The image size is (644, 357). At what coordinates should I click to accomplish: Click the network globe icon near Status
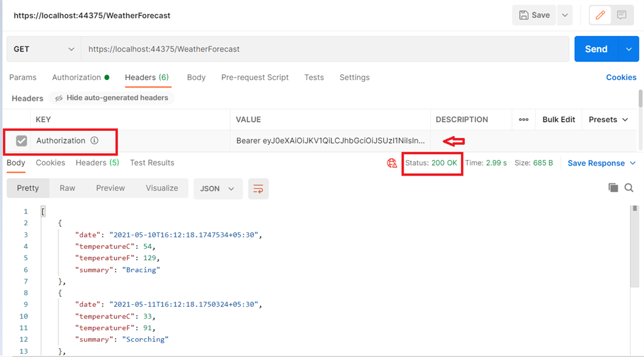click(x=392, y=163)
